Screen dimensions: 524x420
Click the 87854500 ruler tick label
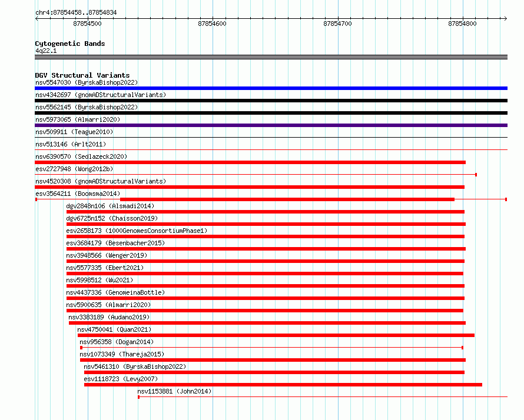click(x=87, y=24)
